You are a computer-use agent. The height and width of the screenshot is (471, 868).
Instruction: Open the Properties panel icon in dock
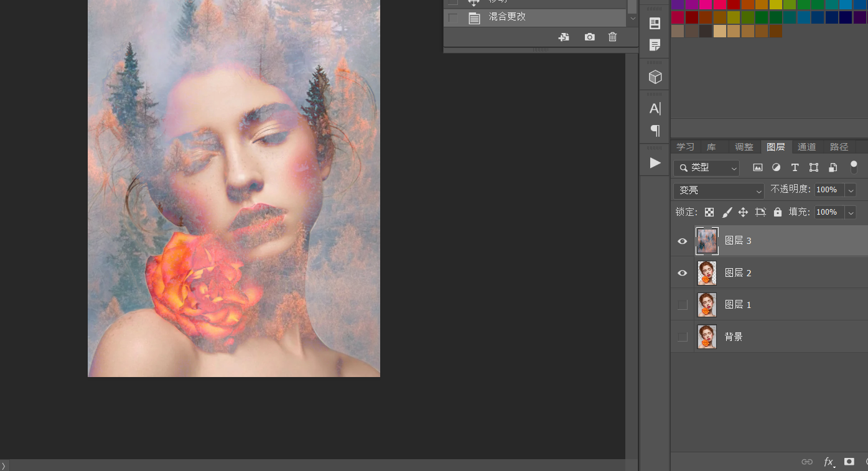(655, 24)
